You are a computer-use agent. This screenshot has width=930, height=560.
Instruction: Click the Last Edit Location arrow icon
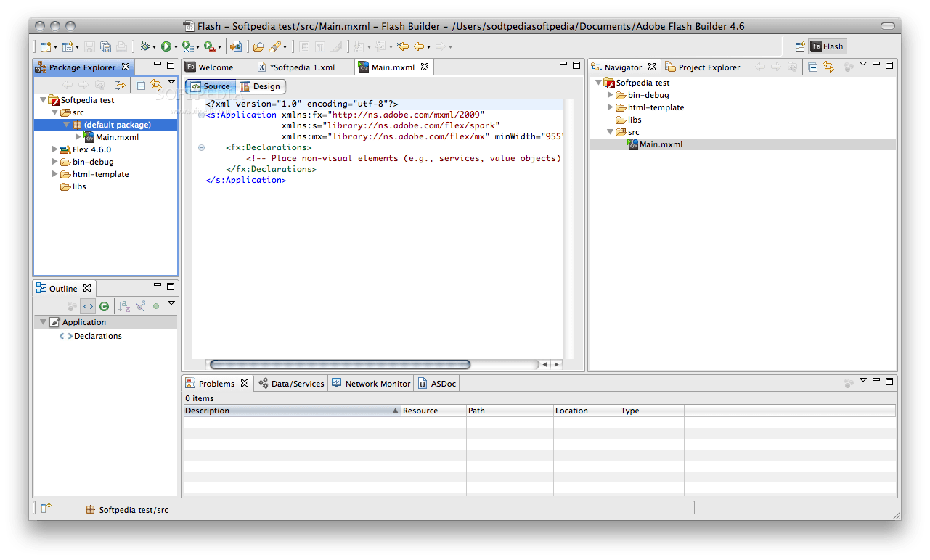[402, 46]
